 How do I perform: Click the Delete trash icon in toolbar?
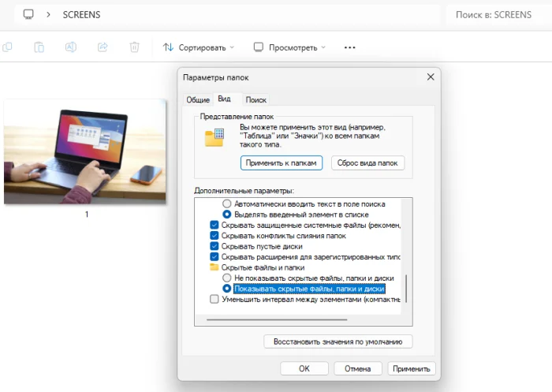134,47
